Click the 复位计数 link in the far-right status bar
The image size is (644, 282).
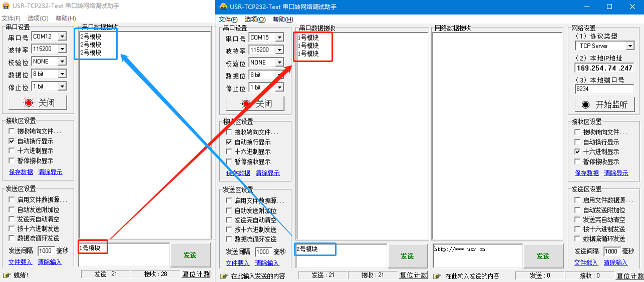coord(630,276)
